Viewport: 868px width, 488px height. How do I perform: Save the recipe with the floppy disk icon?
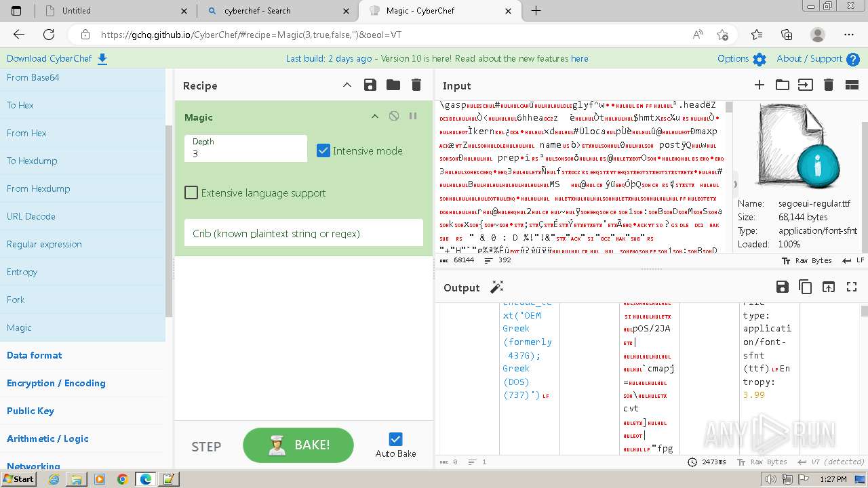(370, 85)
